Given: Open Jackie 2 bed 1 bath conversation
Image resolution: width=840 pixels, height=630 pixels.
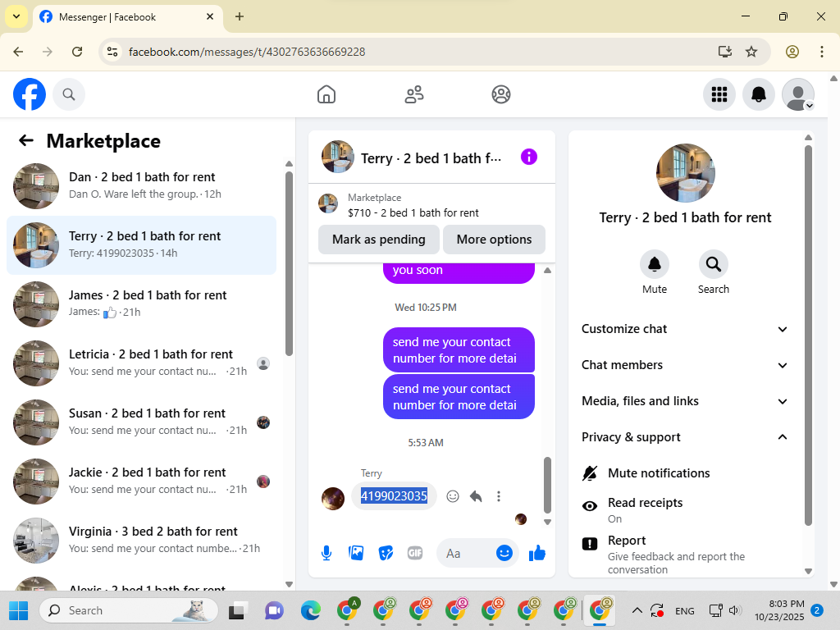Looking at the screenshot, I should (141, 481).
